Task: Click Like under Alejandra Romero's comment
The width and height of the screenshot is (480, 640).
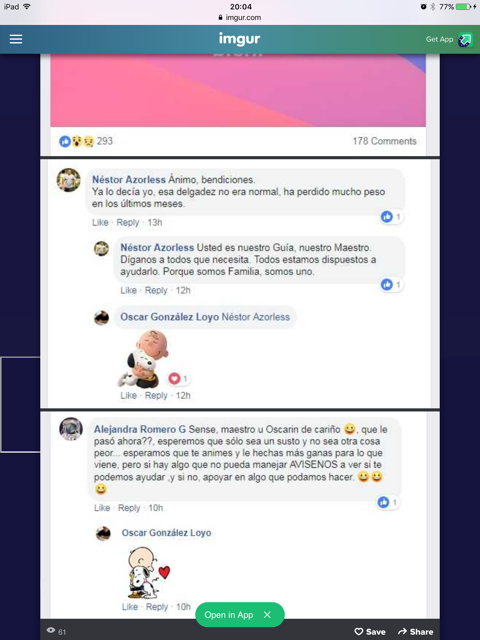Action: coord(102,508)
